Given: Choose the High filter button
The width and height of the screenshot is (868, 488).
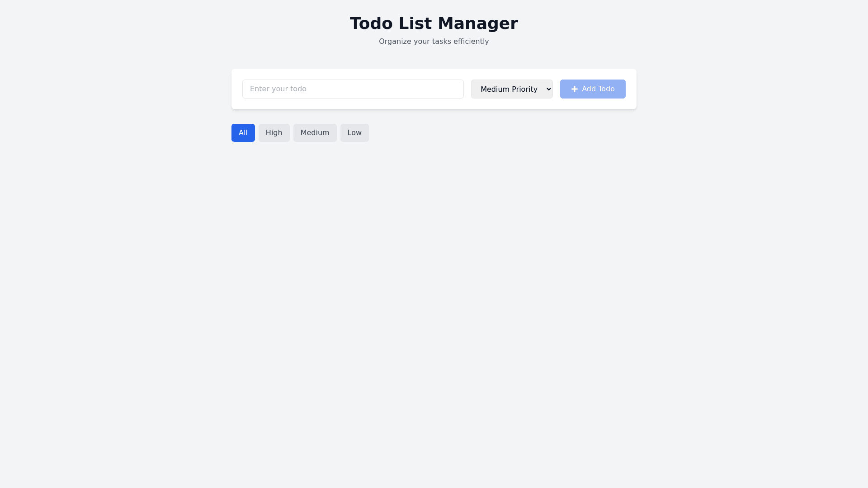Looking at the screenshot, I should (274, 133).
